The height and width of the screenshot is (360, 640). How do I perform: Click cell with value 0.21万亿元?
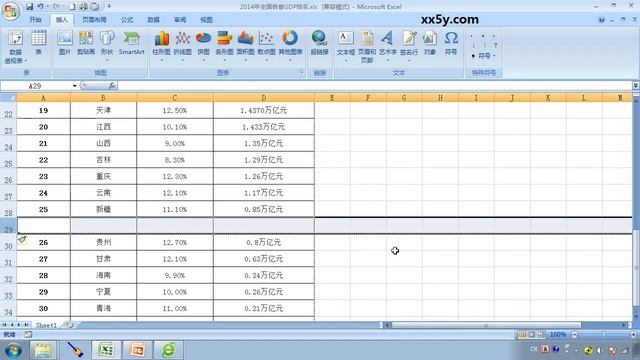[x=264, y=308]
